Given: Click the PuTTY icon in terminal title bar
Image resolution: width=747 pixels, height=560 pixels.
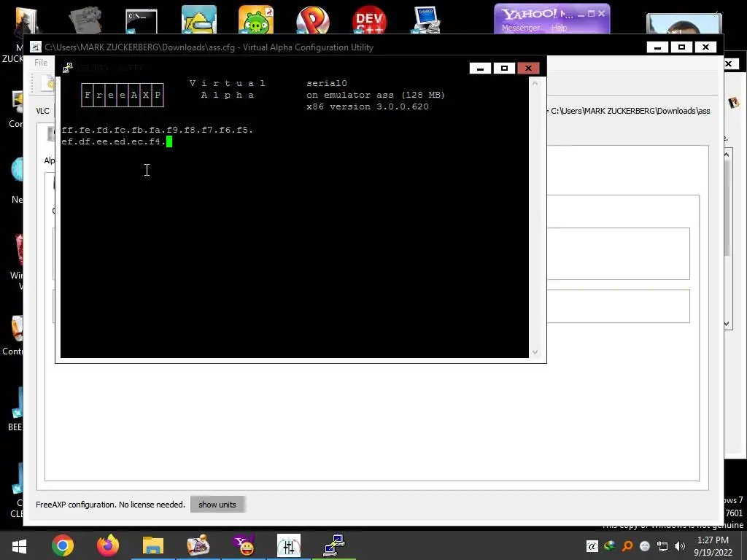Looking at the screenshot, I should pyautogui.click(x=68, y=68).
